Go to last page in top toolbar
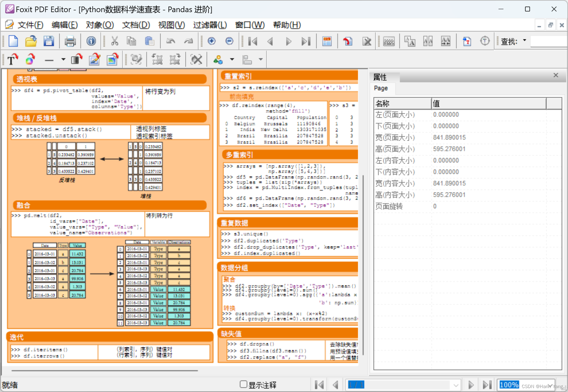The width and height of the screenshot is (568, 392). pyautogui.click(x=306, y=41)
